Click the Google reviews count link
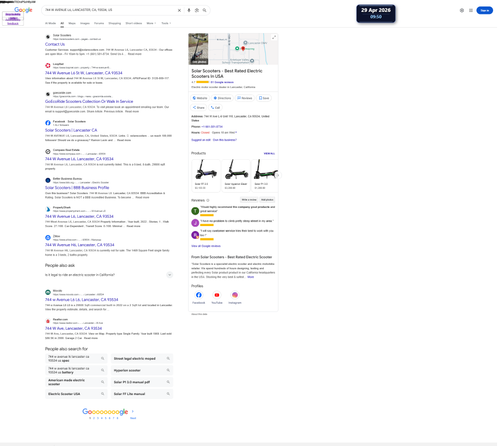The height and width of the screenshot is (446, 500). pos(222,82)
